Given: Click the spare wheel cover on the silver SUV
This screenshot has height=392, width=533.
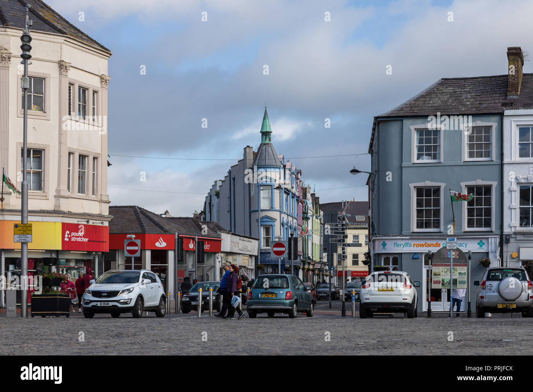Looking at the screenshot, I should point(510,288).
